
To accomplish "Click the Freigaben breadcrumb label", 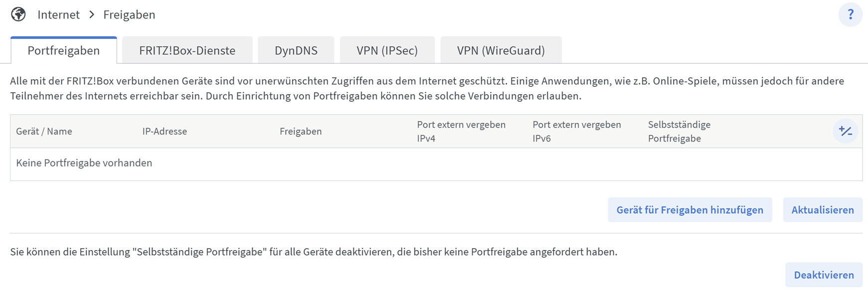I will pos(129,15).
